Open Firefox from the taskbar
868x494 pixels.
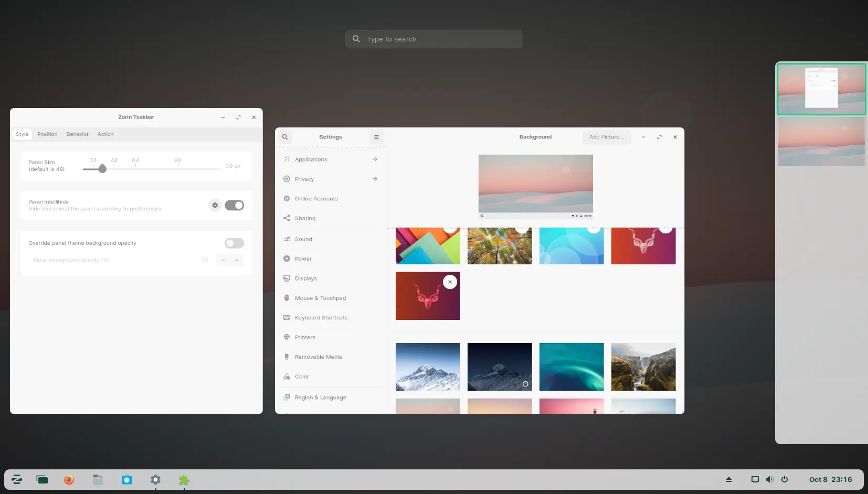[69, 480]
